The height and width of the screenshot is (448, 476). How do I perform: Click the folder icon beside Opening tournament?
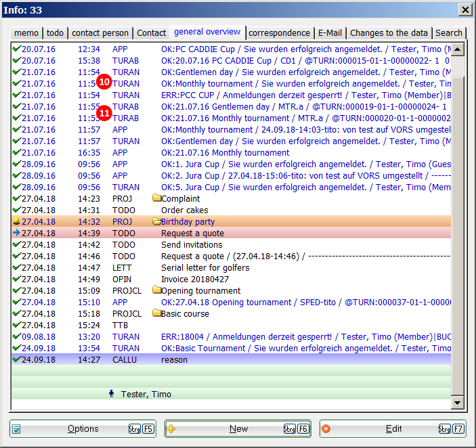[156, 291]
